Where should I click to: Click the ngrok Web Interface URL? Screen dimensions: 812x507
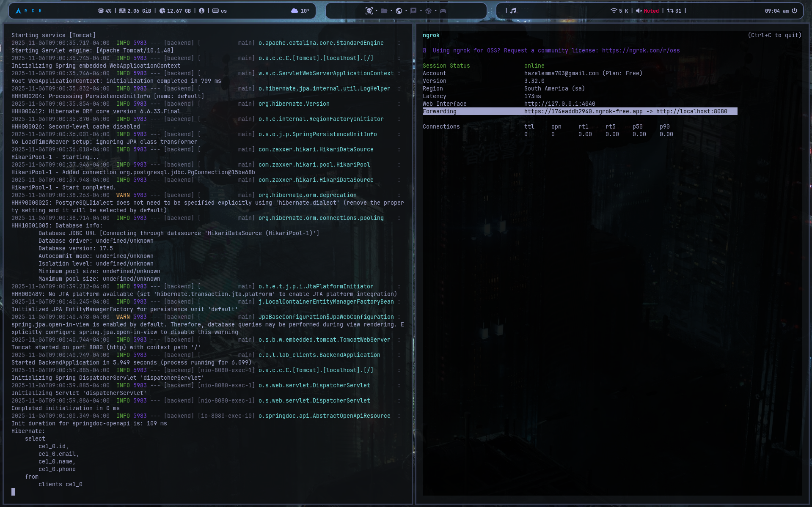click(x=559, y=104)
